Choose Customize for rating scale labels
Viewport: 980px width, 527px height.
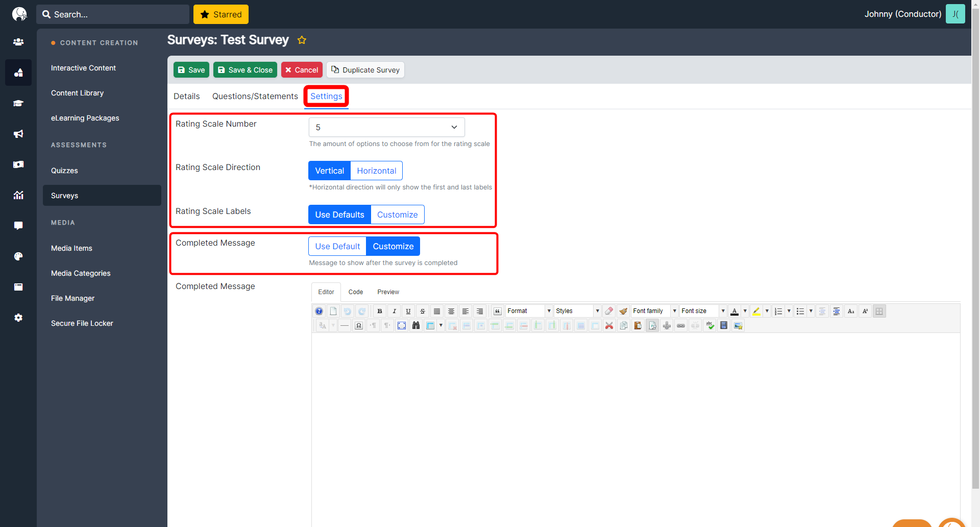click(397, 214)
